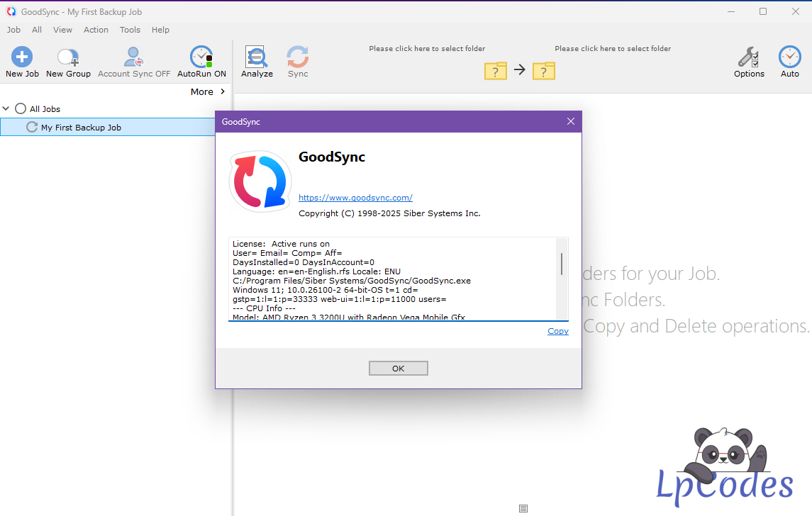
Task: Select the All Jobs circle radio
Action: (x=20, y=108)
